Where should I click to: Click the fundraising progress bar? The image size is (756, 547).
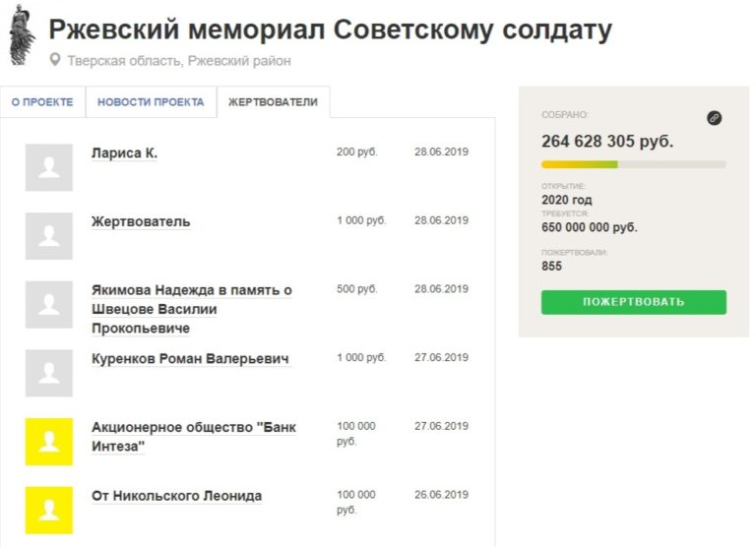(633, 164)
